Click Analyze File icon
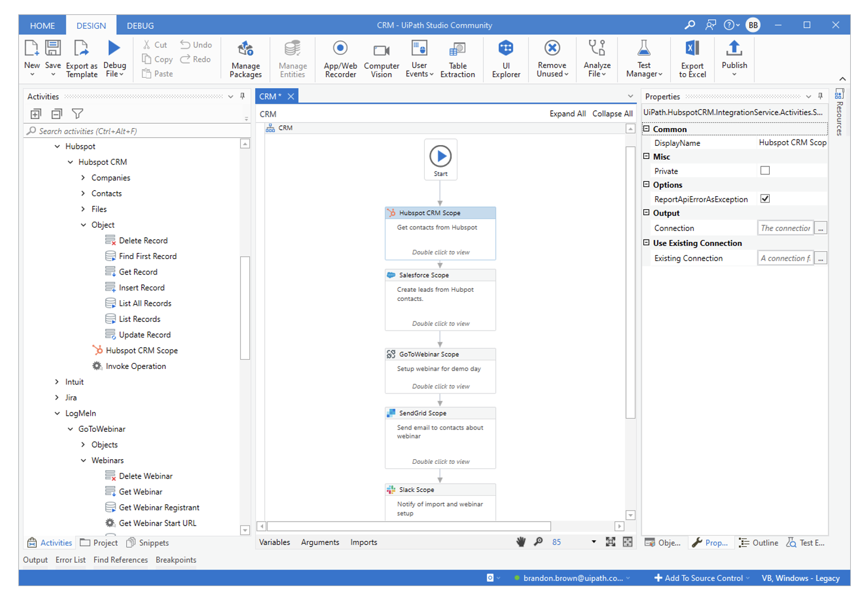868x597 pixels. pos(597,48)
